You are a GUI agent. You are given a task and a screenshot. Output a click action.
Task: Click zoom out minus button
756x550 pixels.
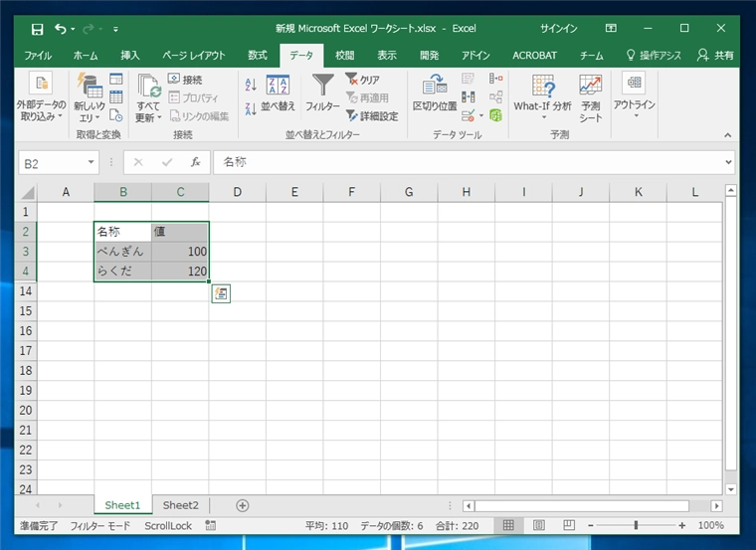[x=591, y=525]
